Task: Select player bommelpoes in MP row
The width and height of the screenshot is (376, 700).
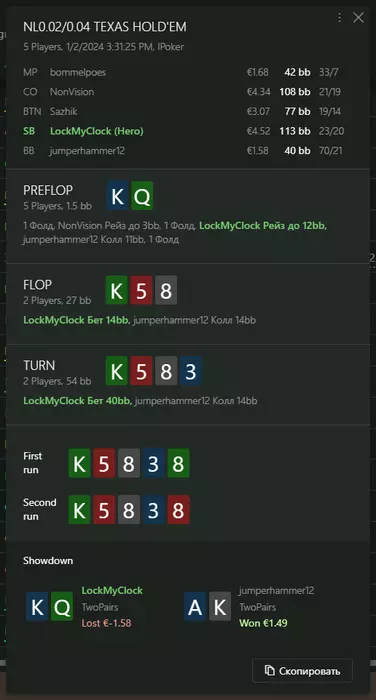Action: pyautogui.click(x=78, y=72)
